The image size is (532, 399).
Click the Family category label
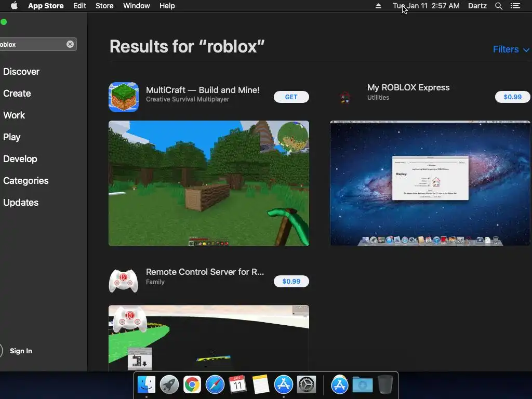(x=155, y=282)
